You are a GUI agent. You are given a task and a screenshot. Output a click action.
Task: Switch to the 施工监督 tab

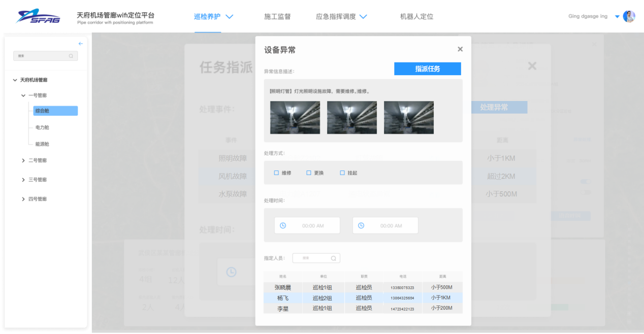coord(277,17)
